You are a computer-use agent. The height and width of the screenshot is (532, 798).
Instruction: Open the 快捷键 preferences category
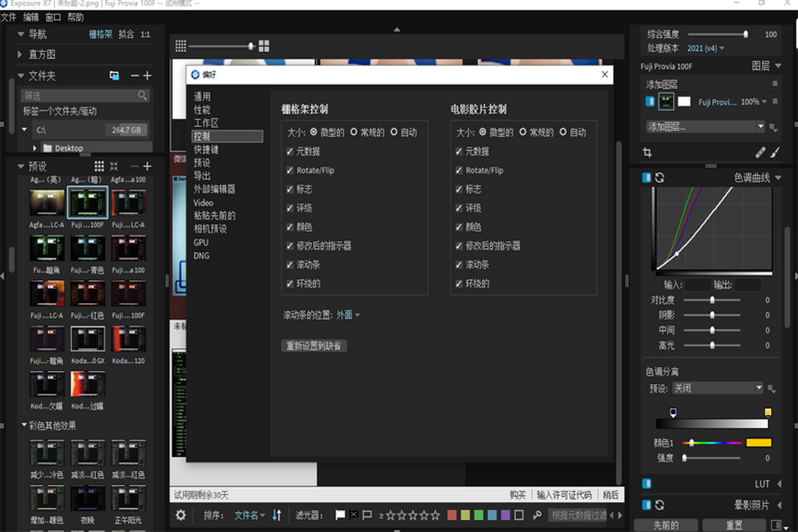pyautogui.click(x=206, y=150)
